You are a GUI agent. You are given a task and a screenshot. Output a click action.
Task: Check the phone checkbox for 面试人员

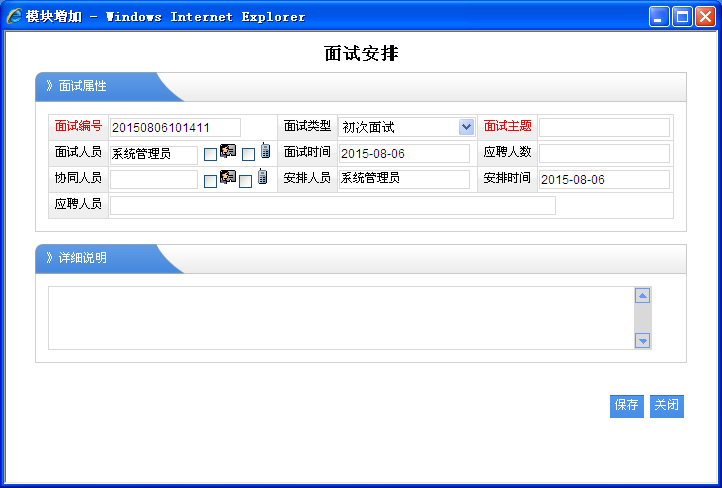248,155
